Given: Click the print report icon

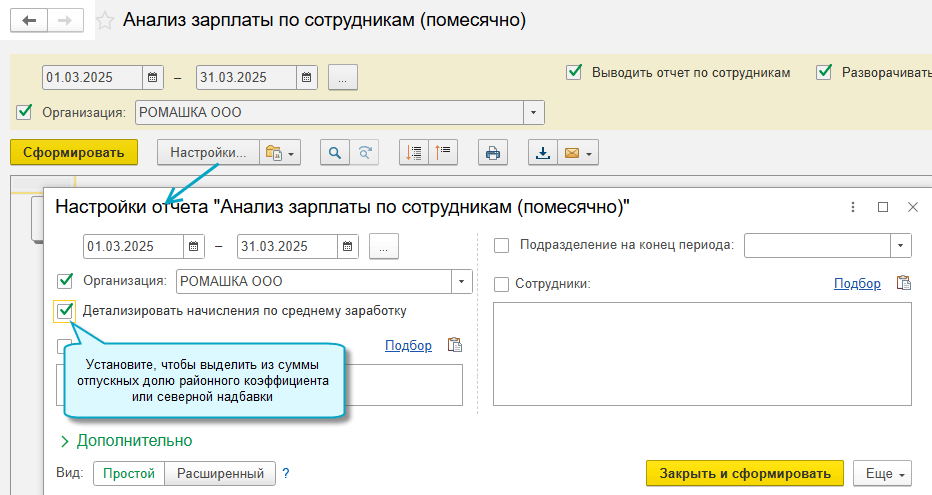Looking at the screenshot, I should click(x=492, y=153).
